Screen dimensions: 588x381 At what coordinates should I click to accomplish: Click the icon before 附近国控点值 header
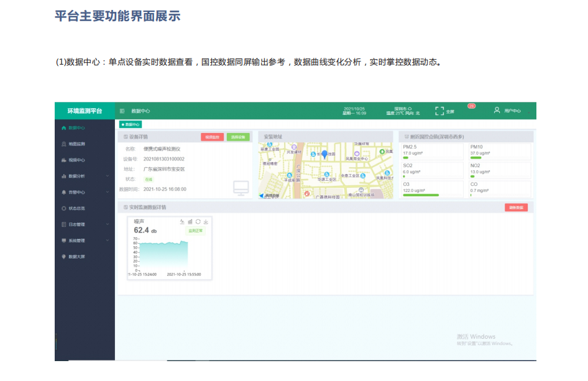click(407, 137)
